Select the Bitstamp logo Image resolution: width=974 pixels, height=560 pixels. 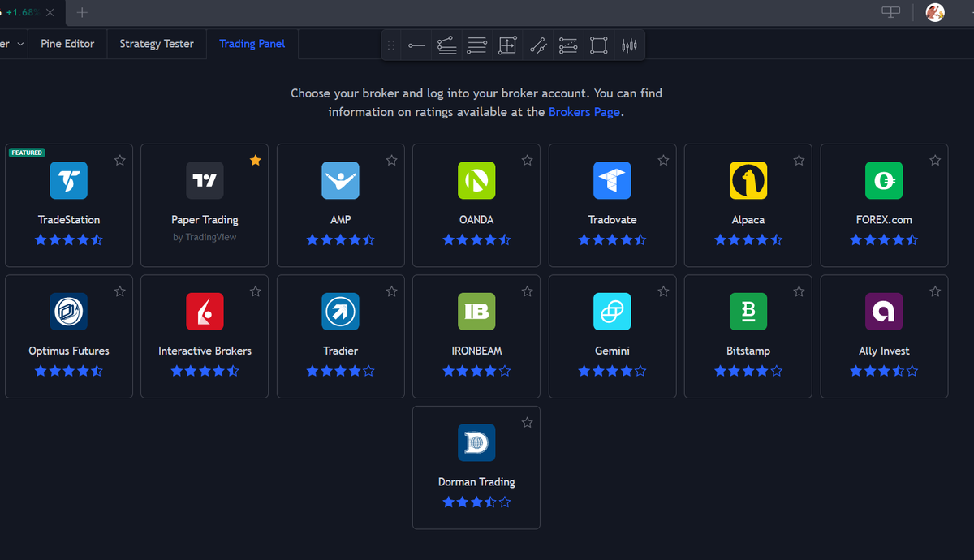coord(748,312)
